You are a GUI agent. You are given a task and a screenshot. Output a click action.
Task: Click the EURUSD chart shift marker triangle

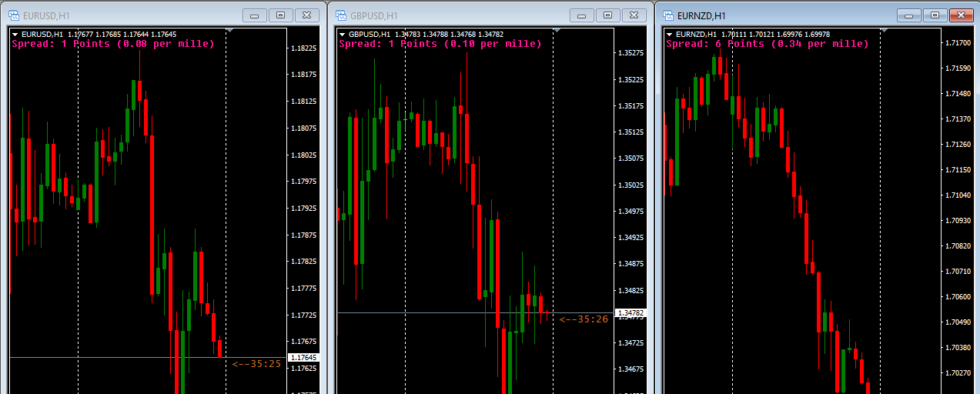(229, 31)
